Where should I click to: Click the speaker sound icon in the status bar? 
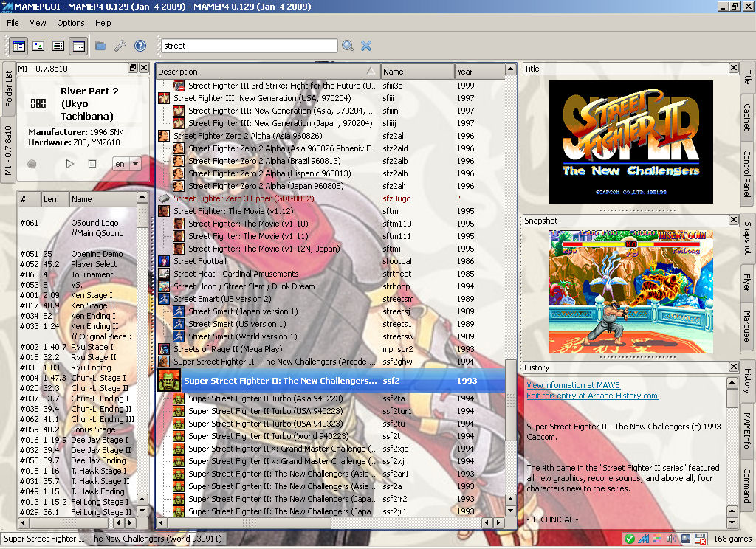(x=671, y=539)
